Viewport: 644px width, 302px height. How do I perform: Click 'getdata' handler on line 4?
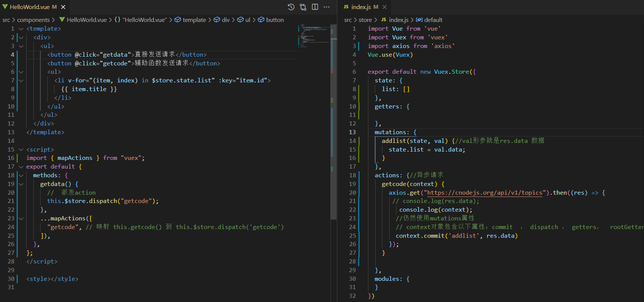coord(115,55)
